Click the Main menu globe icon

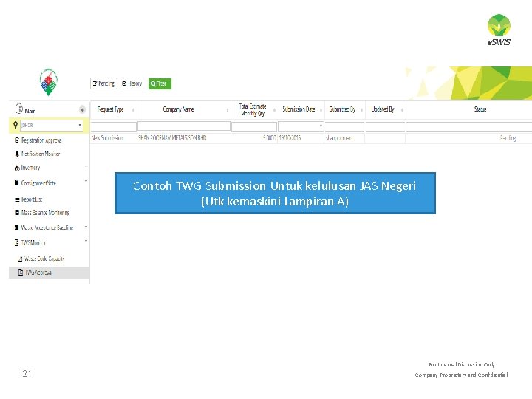[x=19, y=109]
